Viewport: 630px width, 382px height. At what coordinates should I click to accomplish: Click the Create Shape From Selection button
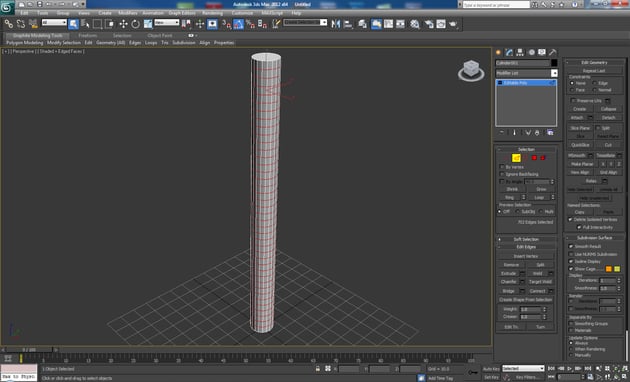point(526,300)
